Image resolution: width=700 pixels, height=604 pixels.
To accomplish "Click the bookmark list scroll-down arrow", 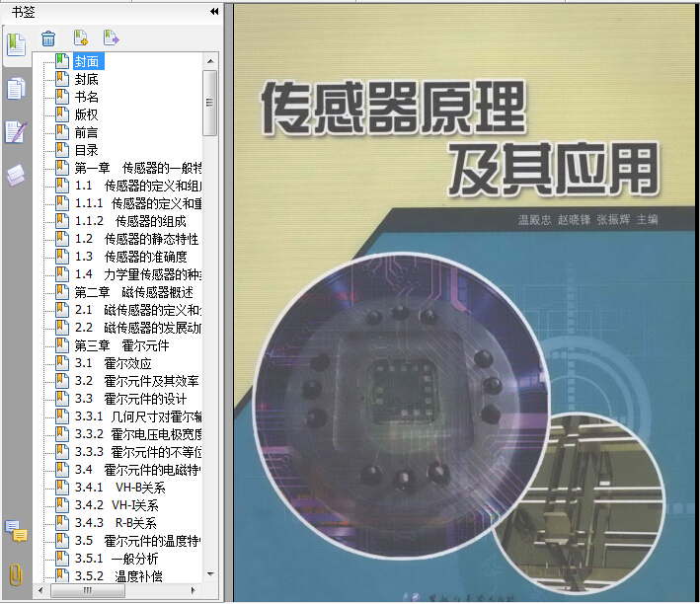I will pyautogui.click(x=210, y=574).
